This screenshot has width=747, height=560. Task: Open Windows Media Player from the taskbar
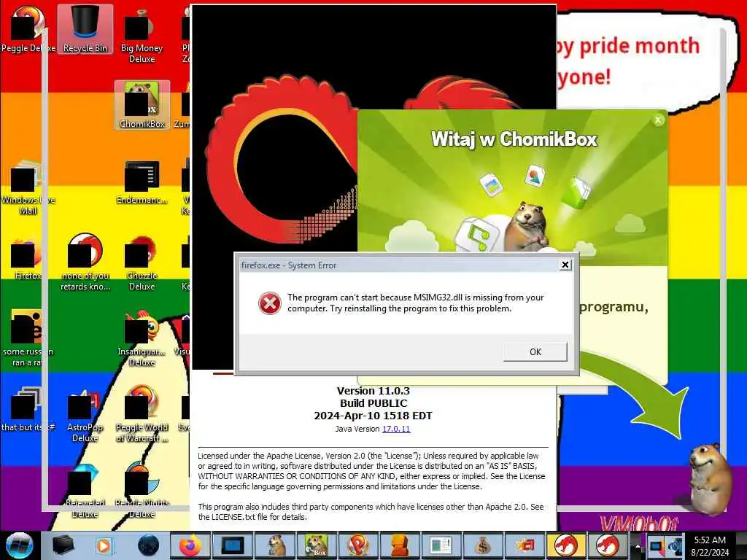pyautogui.click(x=104, y=545)
